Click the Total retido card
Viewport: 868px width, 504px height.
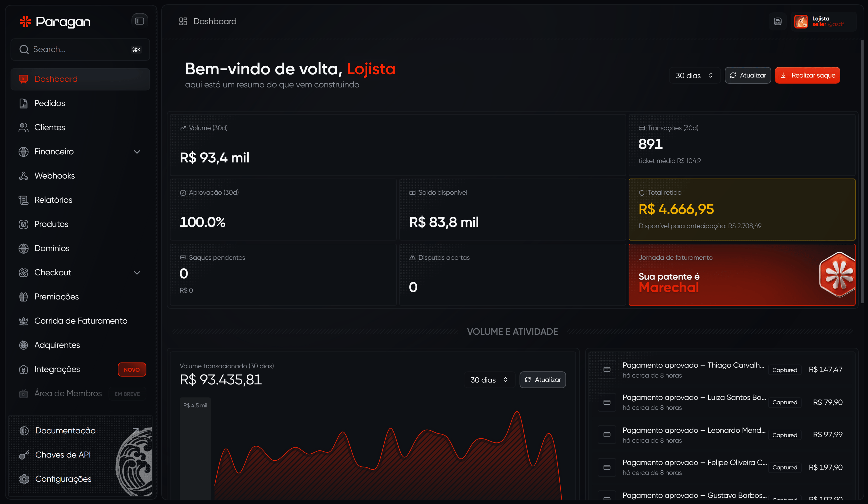coord(742,210)
